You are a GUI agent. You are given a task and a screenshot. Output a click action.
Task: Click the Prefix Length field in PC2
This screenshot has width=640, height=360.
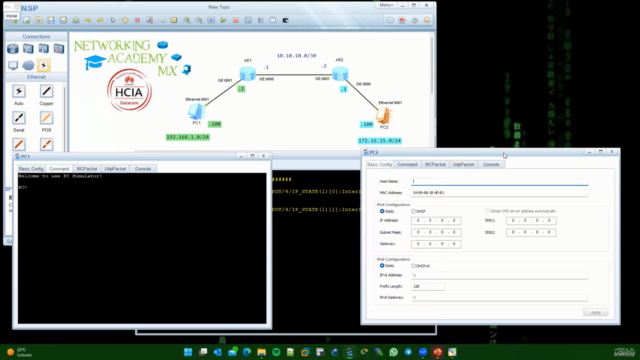pyautogui.click(x=427, y=286)
